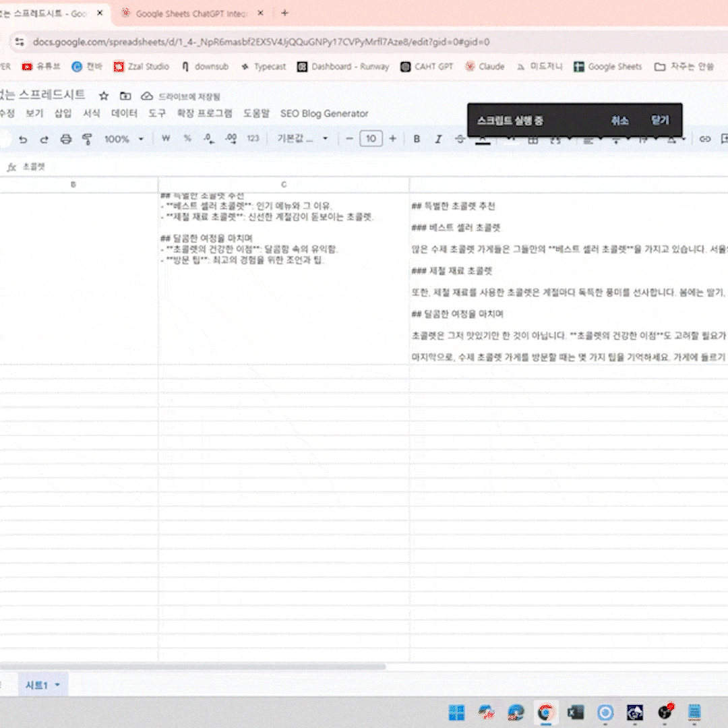Select column C header
The height and width of the screenshot is (728, 728).
click(284, 184)
